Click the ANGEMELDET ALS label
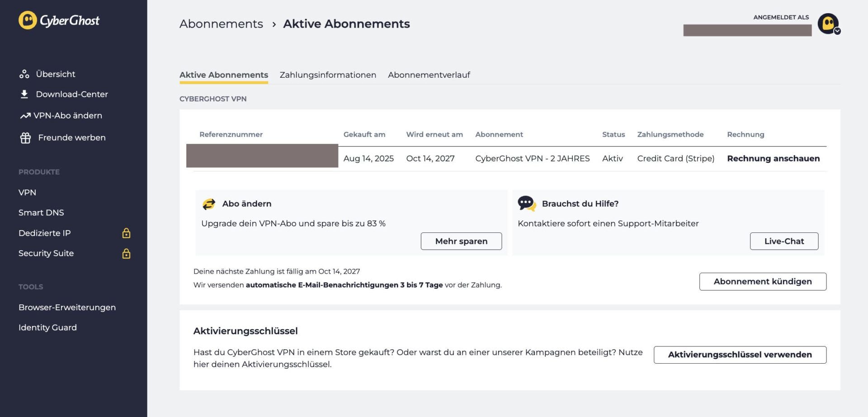The height and width of the screenshot is (417, 868). click(x=781, y=17)
